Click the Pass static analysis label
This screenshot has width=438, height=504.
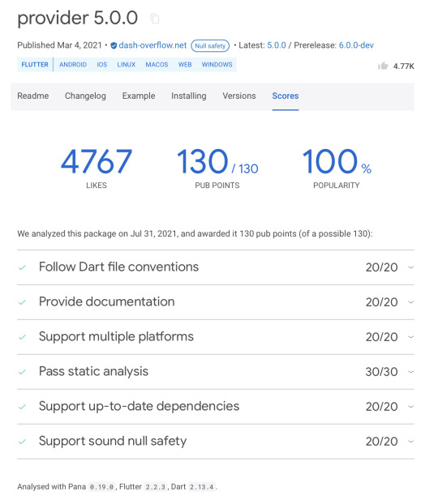[x=93, y=371]
